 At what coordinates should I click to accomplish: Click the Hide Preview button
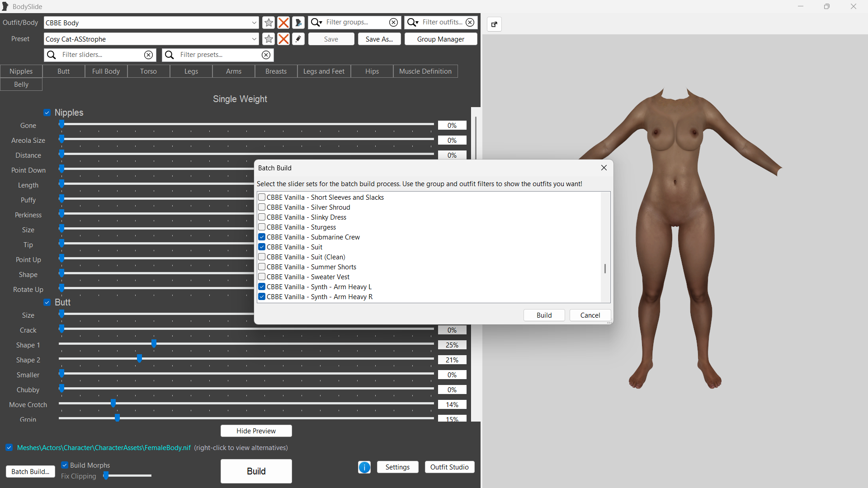(x=256, y=431)
